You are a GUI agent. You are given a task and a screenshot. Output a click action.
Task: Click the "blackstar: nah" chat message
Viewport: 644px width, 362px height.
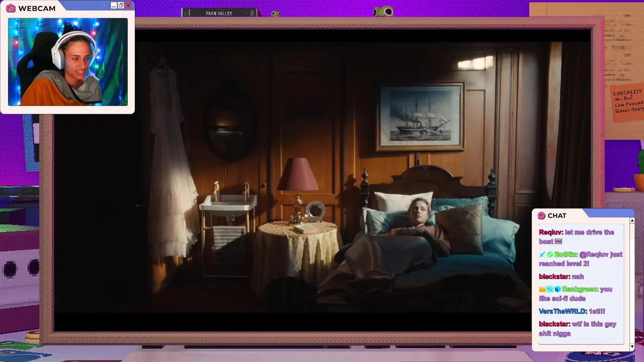561,277
